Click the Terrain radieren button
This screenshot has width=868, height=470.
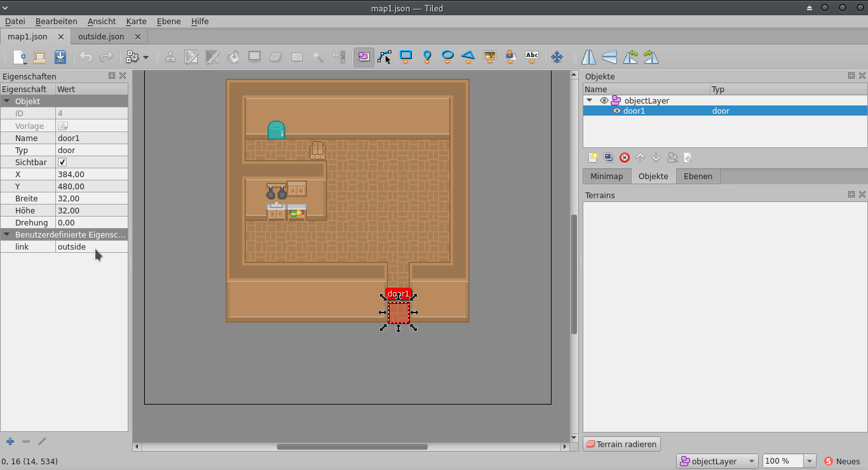[x=622, y=444]
